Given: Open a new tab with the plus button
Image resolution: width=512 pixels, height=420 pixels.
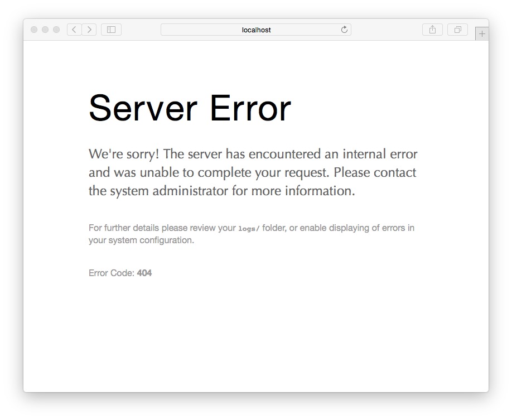Looking at the screenshot, I should tap(482, 33).
